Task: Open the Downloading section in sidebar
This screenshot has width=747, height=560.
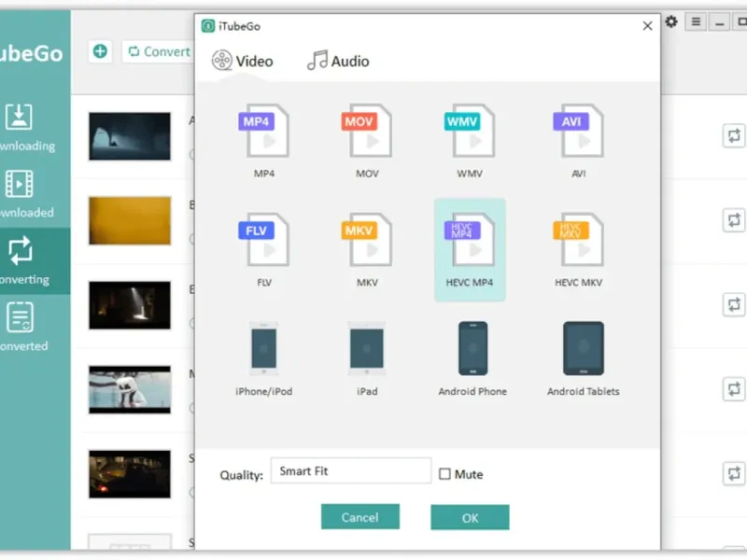Action: point(29,128)
